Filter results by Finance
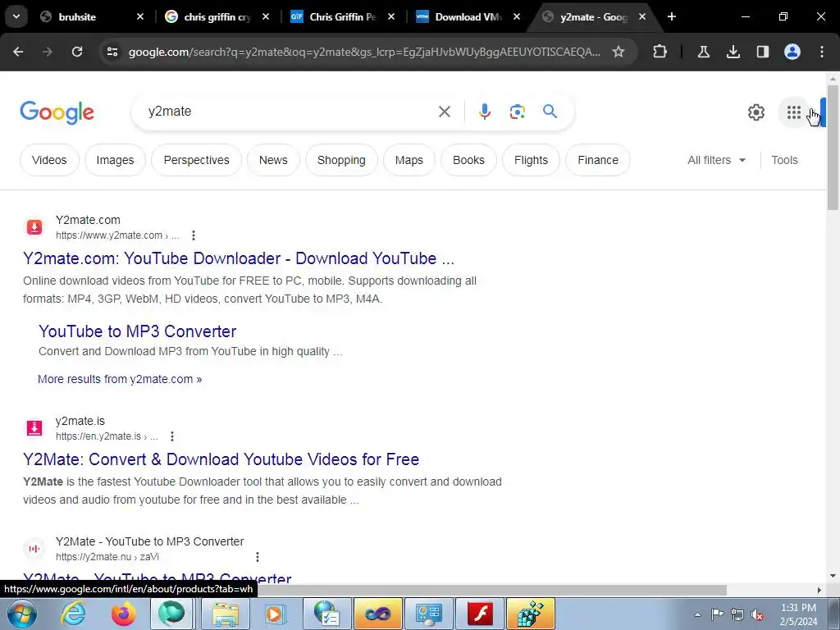 pos(598,160)
